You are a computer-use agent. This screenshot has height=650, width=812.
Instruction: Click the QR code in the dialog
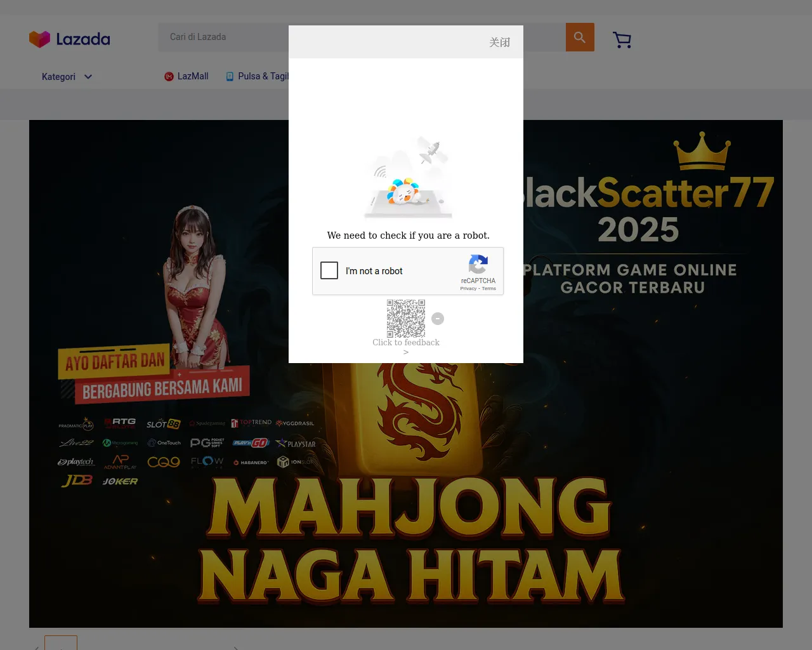(406, 319)
